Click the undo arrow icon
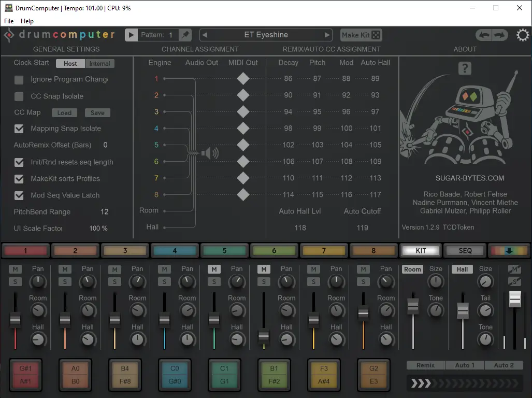 pos(483,35)
